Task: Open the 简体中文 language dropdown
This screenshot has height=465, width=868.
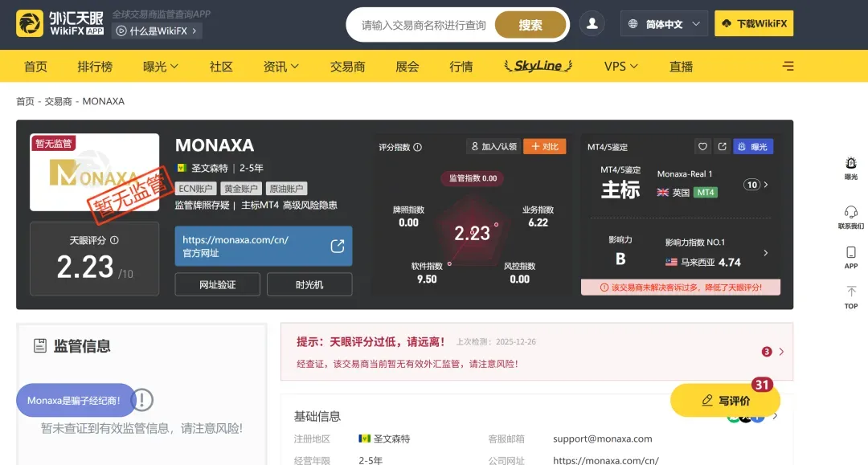Action: click(665, 24)
